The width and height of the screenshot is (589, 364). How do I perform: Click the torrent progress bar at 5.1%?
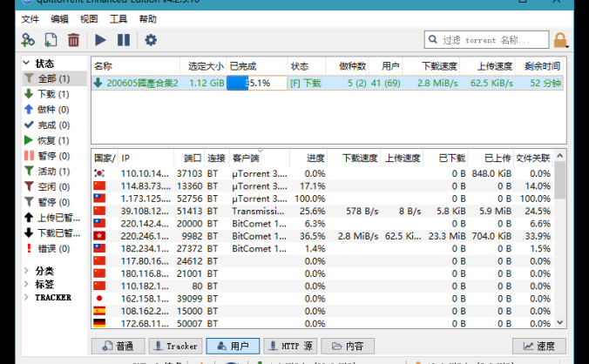tap(257, 83)
